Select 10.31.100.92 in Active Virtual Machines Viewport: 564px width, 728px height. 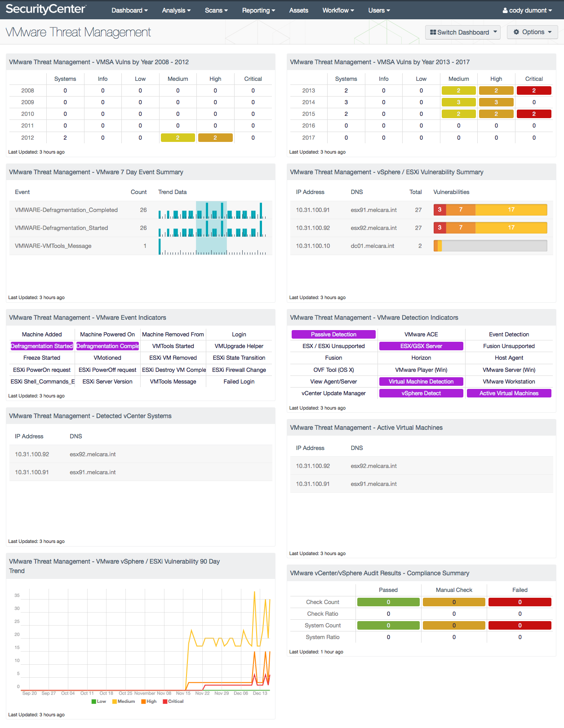coord(313,466)
